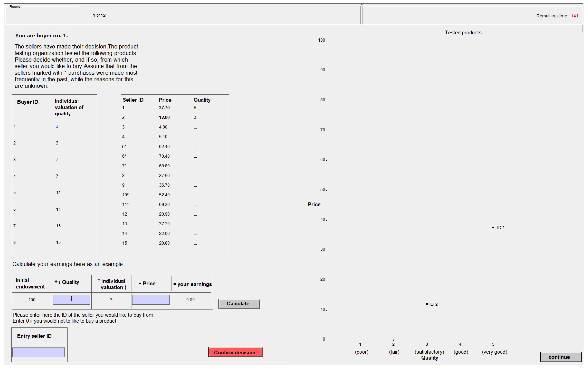Click seller ID 6* in the table

pyautogui.click(x=124, y=156)
